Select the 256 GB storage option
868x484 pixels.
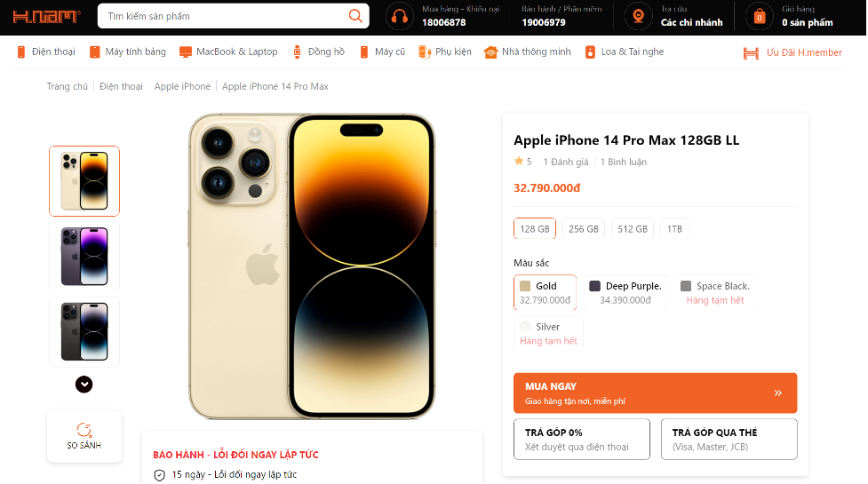[x=583, y=228]
